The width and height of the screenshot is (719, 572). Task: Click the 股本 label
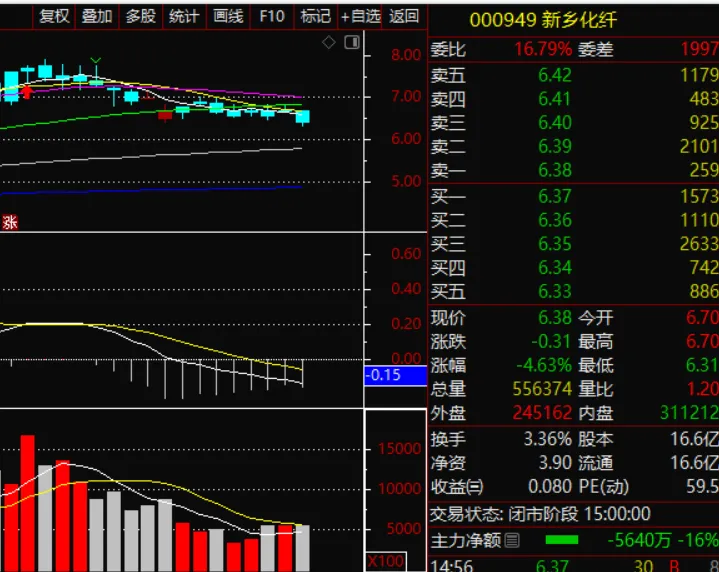pos(595,439)
